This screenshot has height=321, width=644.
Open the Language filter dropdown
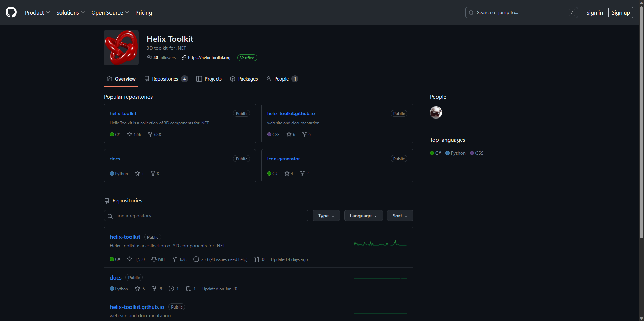point(363,216)
